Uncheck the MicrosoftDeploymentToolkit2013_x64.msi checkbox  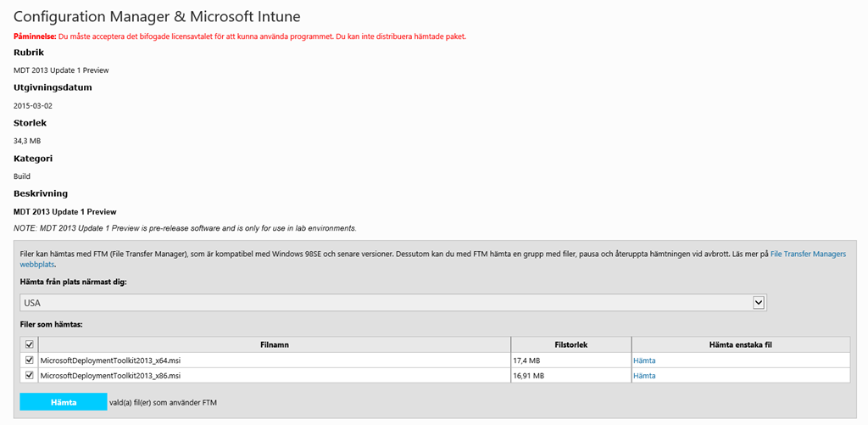(30, 361)
